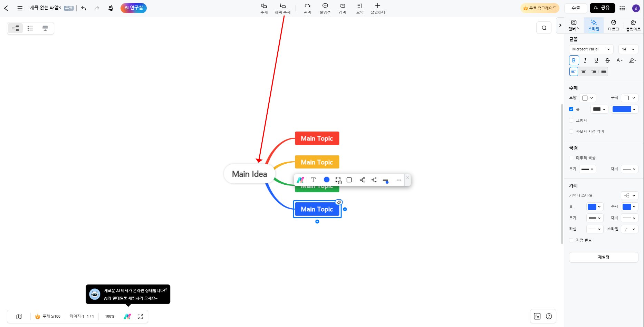
Task: Toggle underline formatting
Action: click(596, 60)
